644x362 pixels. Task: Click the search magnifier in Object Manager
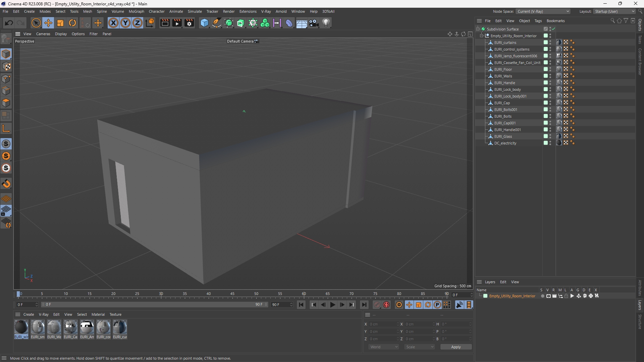pyautogui.click(x=612, y=21)
